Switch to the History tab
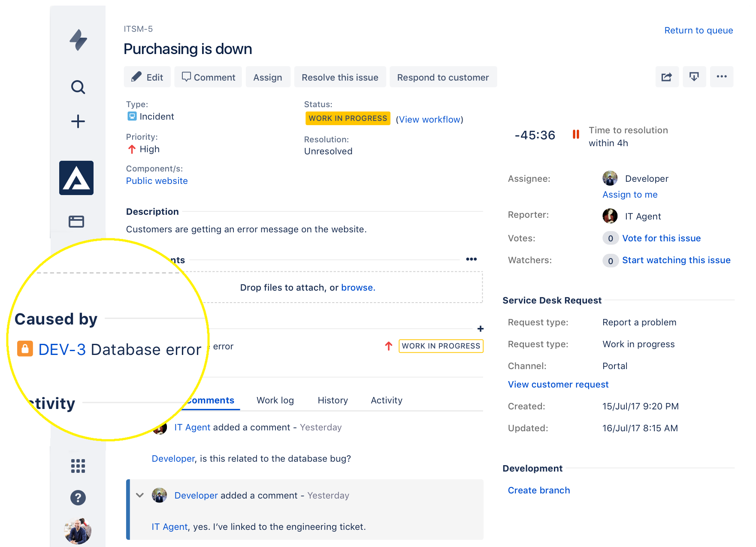 tap(333, 400)
